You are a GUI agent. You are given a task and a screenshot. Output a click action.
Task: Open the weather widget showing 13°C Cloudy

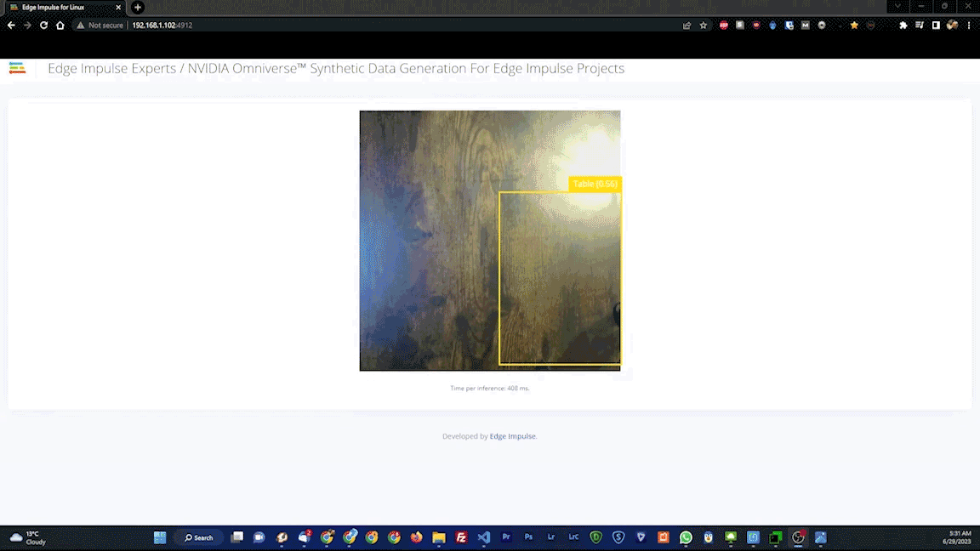point(28,538)
